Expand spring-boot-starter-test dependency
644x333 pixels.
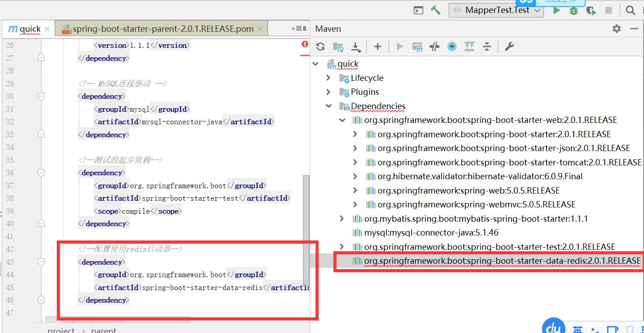342,247
